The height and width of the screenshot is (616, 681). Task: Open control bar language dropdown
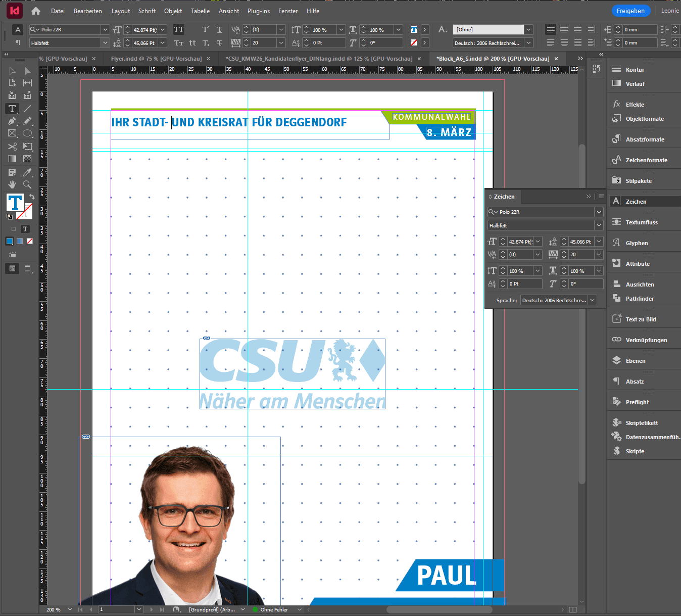tap(528, 43)
